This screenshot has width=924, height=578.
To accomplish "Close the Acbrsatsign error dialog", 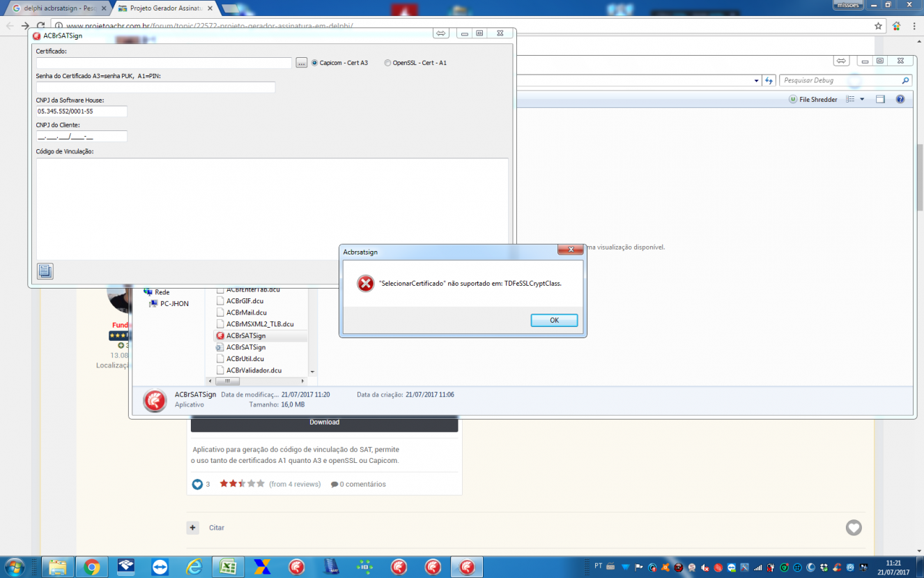I will [571, 250].
